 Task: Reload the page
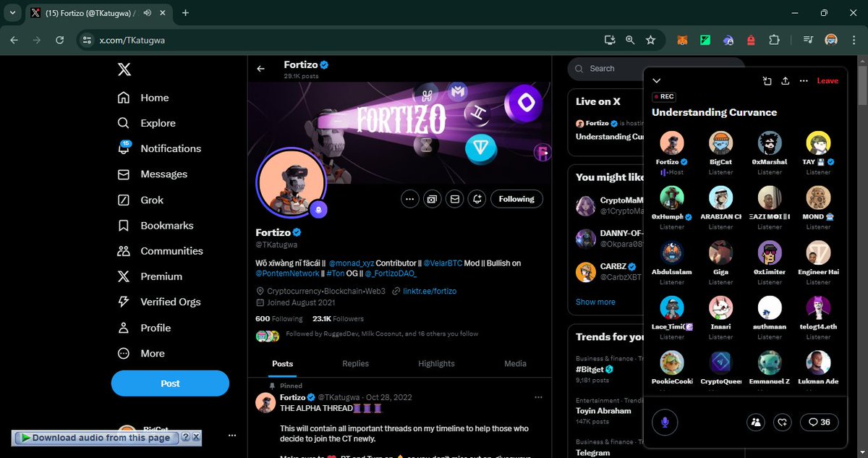(60, 41)
